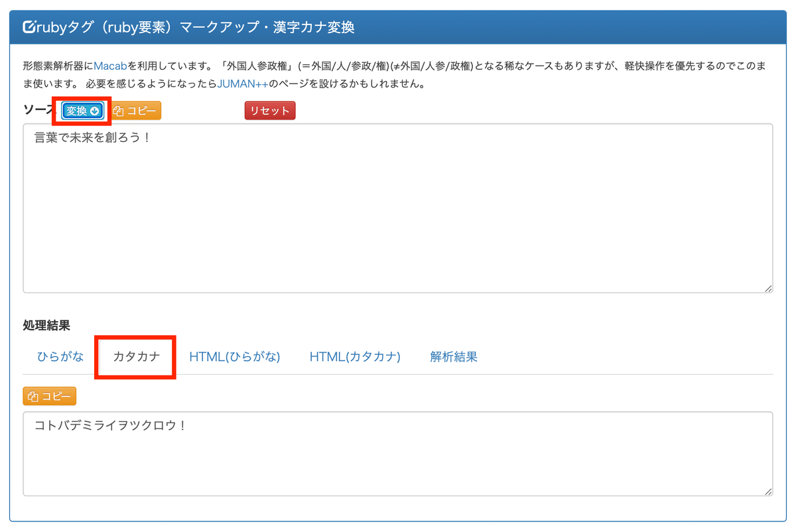Copy source text with top コピー button
Viewport: 796px width, 532px height.
(x=135, y=111)
